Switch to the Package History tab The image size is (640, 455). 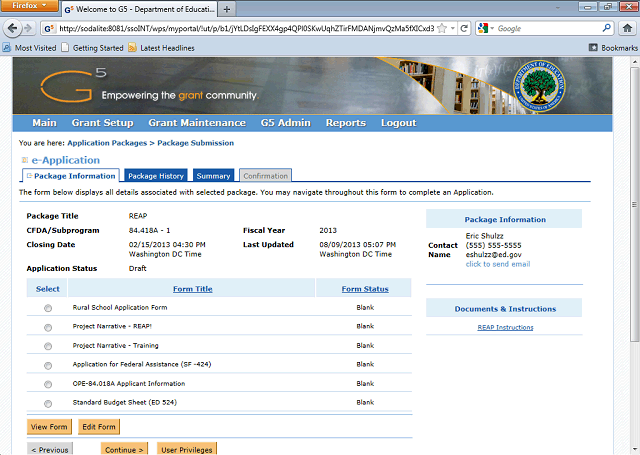point(156,175)
